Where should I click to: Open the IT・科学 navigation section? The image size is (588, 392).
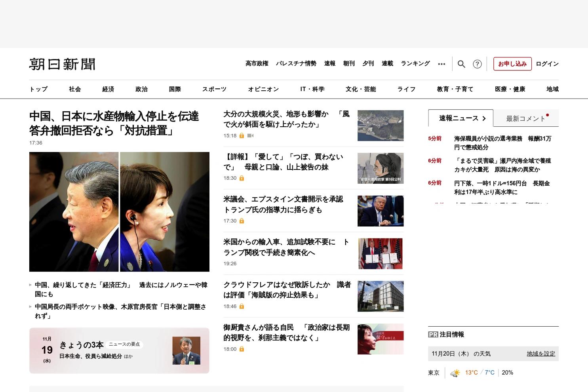[x=312, y=89]
